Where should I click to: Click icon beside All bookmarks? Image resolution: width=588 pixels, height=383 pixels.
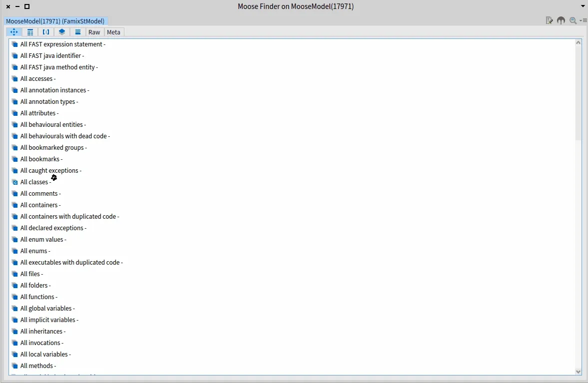pyautogui.click(x=14, y=159)
